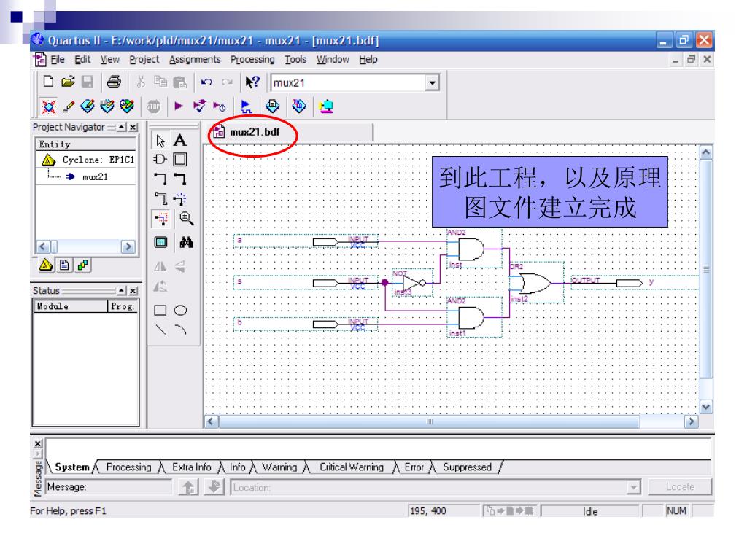Close the Status panel
This screenshot has width=747, height=560.
[x=133, y=290]
